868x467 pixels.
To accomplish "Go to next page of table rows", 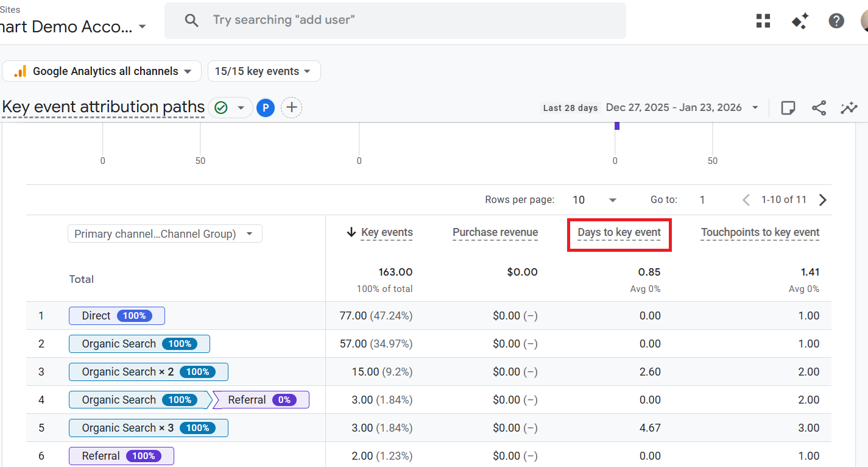I will [x=823, y=200].
